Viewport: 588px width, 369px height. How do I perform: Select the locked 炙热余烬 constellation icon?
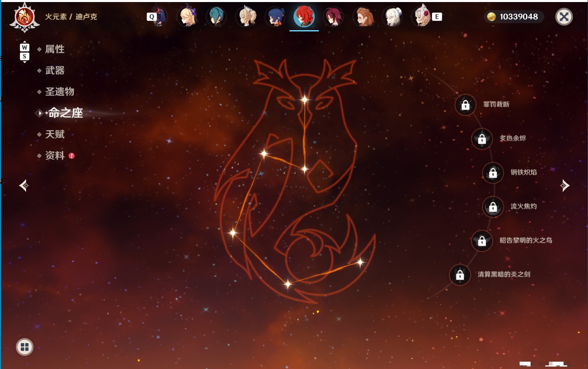482,139
